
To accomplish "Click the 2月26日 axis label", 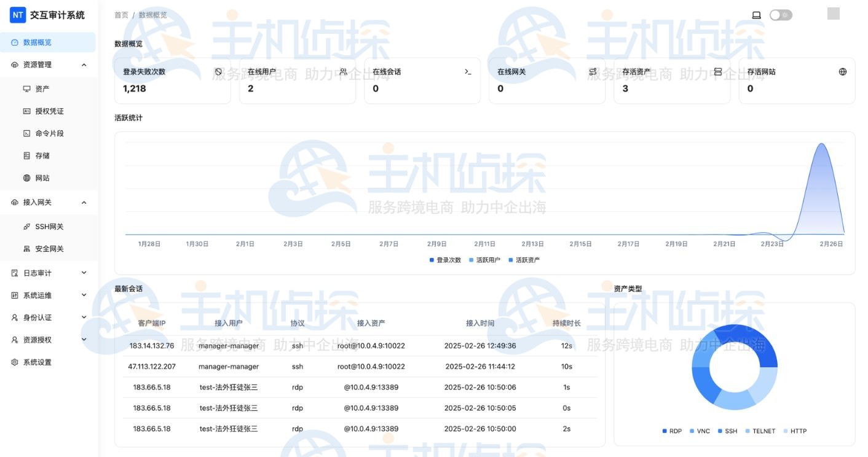I will click(x=831, y=244).
